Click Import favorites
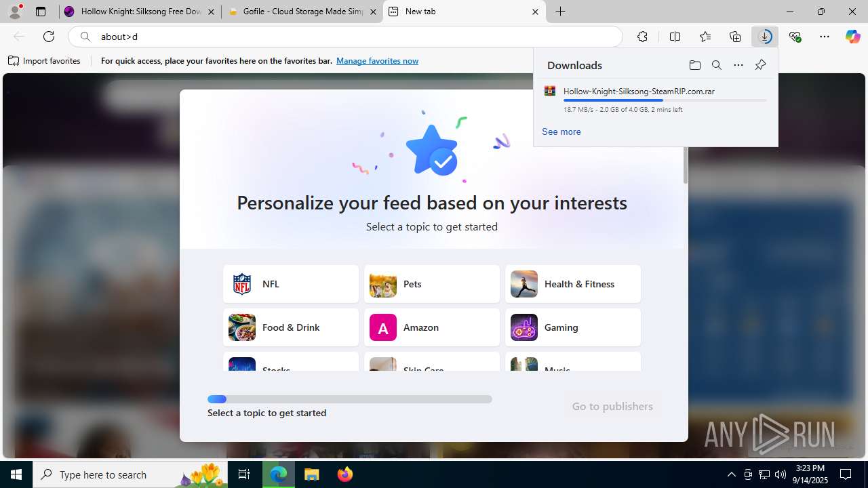The image size is (868, 488). tap(44, 61)
